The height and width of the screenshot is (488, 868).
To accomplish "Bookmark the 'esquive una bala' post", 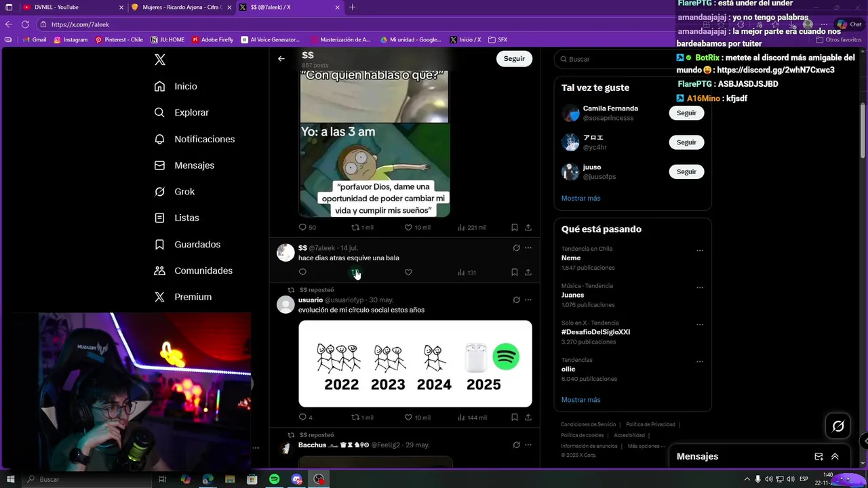I will coord(515,272).
